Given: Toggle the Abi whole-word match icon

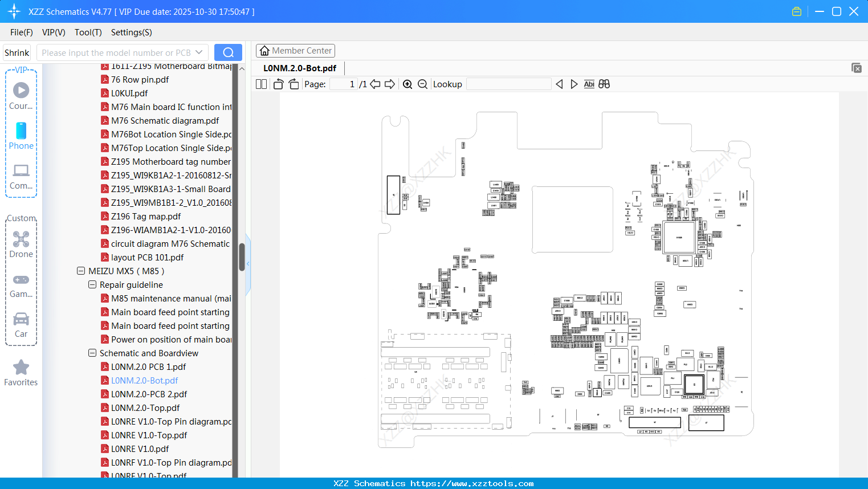Looking at the screenshot, I should click(589, 84).
